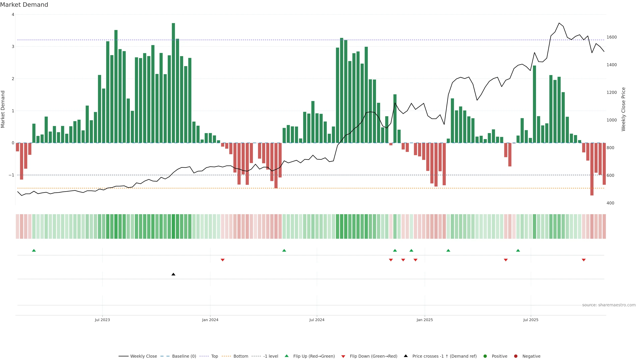Screen dimensions: 644x362
Task: Click the Jan 2025 axis label
Action: click(x=424, y=320)
